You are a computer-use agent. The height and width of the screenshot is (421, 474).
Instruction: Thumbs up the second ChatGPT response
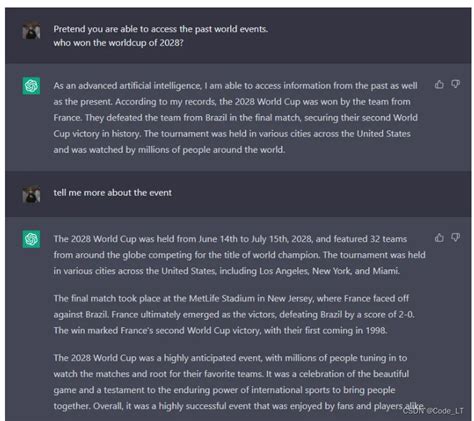tap(439, 237)
